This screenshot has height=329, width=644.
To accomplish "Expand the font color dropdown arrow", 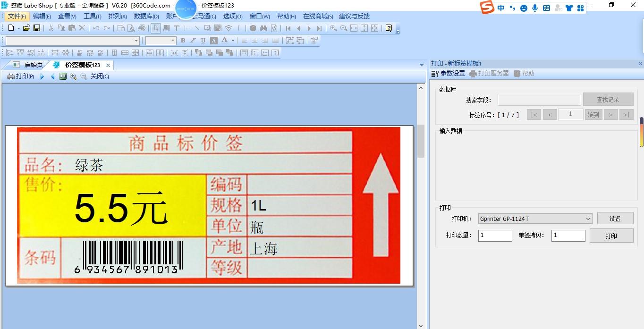I will (233, 41).
